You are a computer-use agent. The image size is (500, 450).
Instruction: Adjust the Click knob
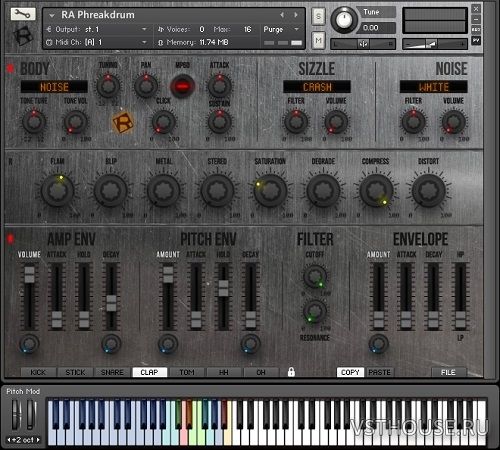pos(164,122)
